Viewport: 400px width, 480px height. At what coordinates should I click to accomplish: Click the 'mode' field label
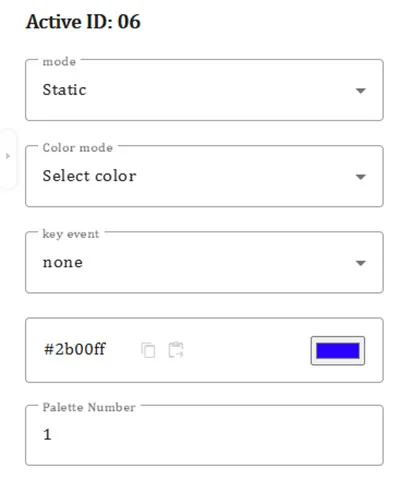[x=59, y=62]
